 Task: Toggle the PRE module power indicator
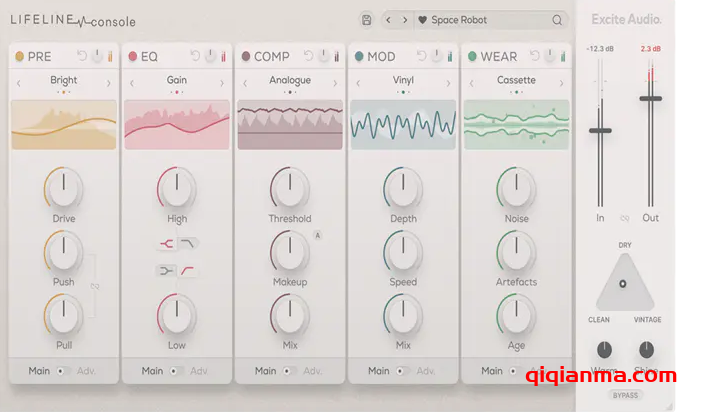point(20,57)
